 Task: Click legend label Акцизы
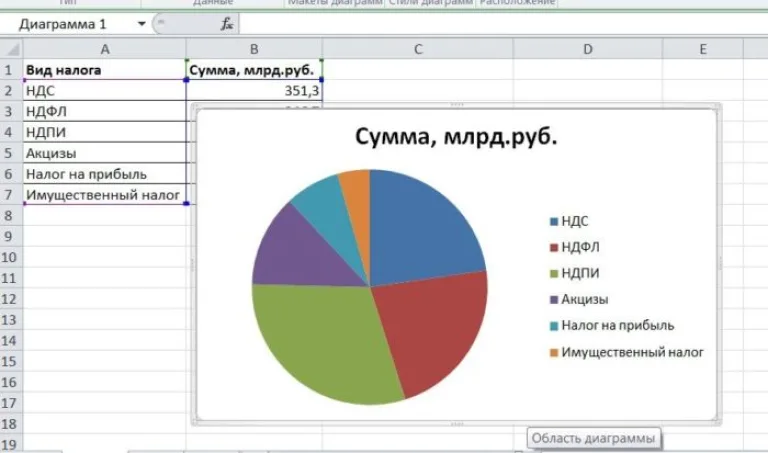click(x=585, y=299)
